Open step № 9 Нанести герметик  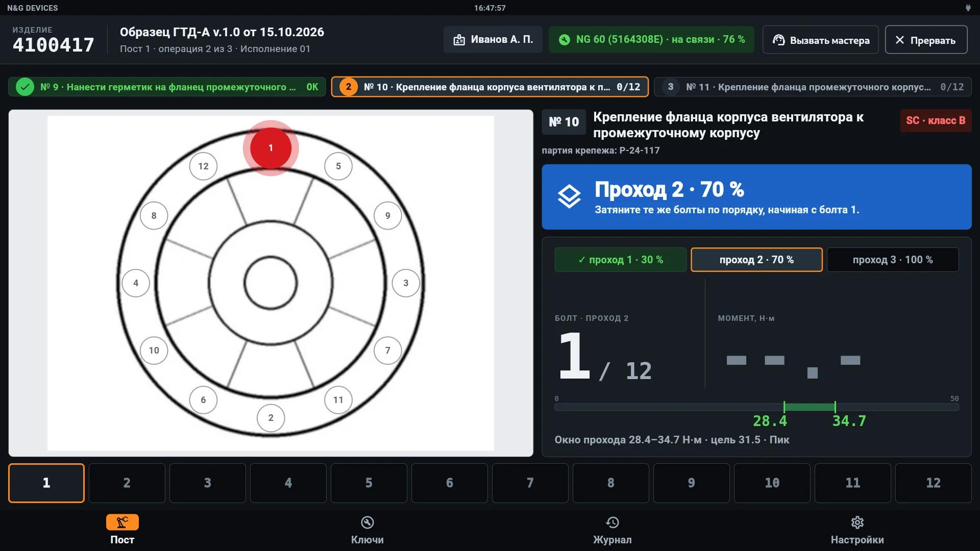coord(167,87)
